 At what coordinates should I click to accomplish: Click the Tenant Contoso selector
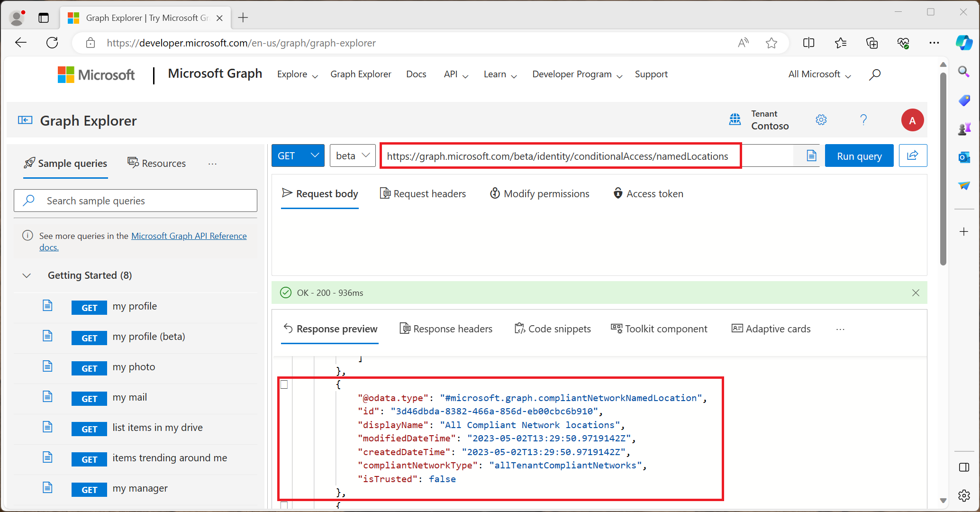pos(762,120)
